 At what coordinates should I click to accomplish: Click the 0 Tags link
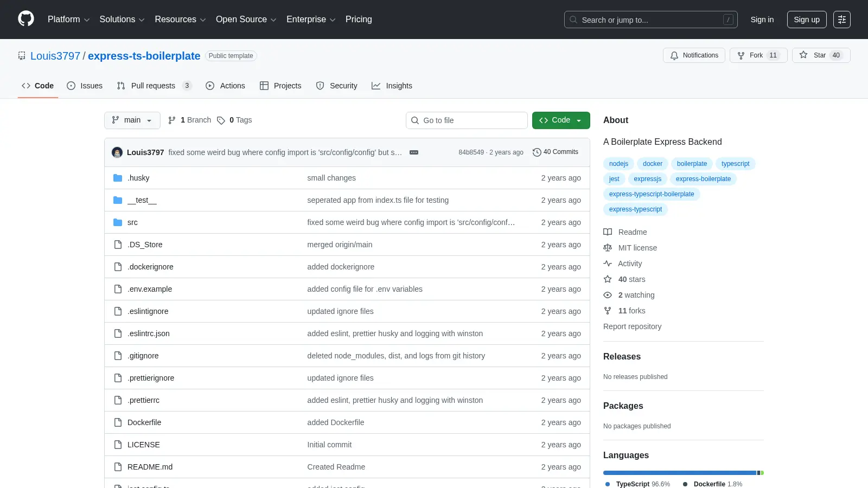[x=234, y=120]
